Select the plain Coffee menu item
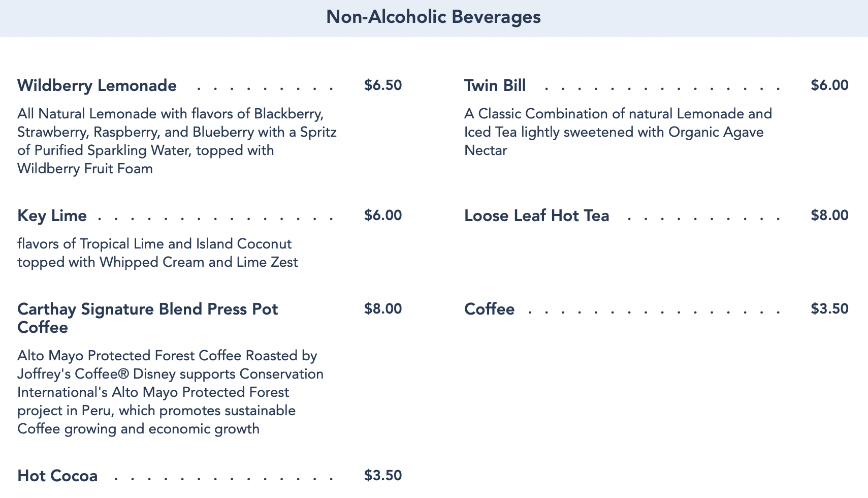 tap(489, 309)
